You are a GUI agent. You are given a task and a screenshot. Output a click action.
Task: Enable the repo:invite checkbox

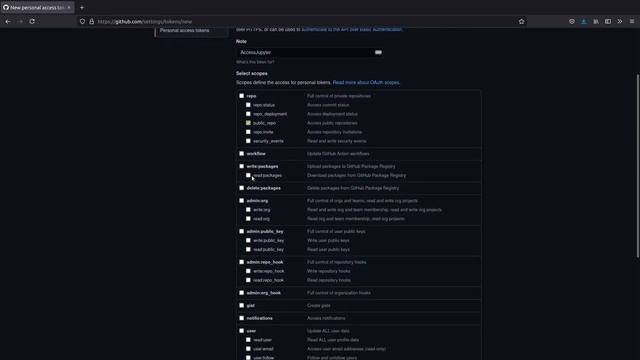tap(248, 132)
